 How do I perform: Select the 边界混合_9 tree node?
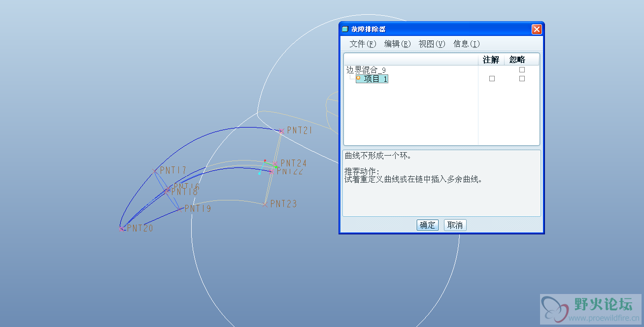[366, 70]
